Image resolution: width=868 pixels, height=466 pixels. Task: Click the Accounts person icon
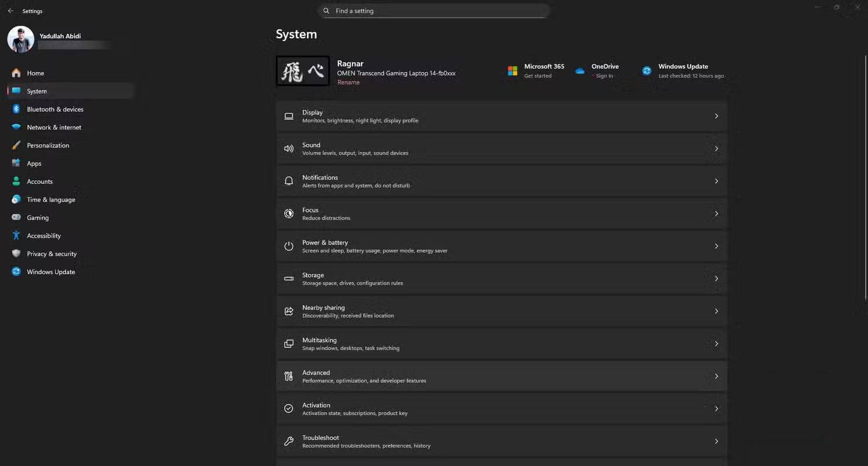click(x=16, y=182)
